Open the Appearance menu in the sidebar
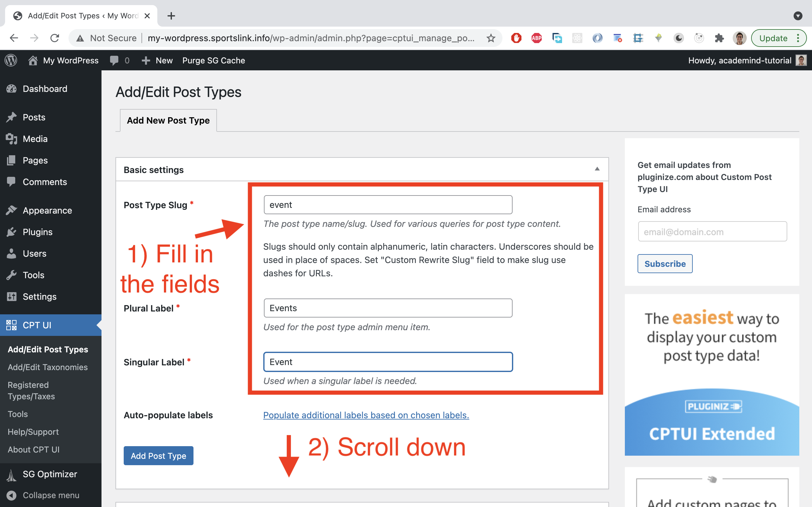 [x=47, y=210]
